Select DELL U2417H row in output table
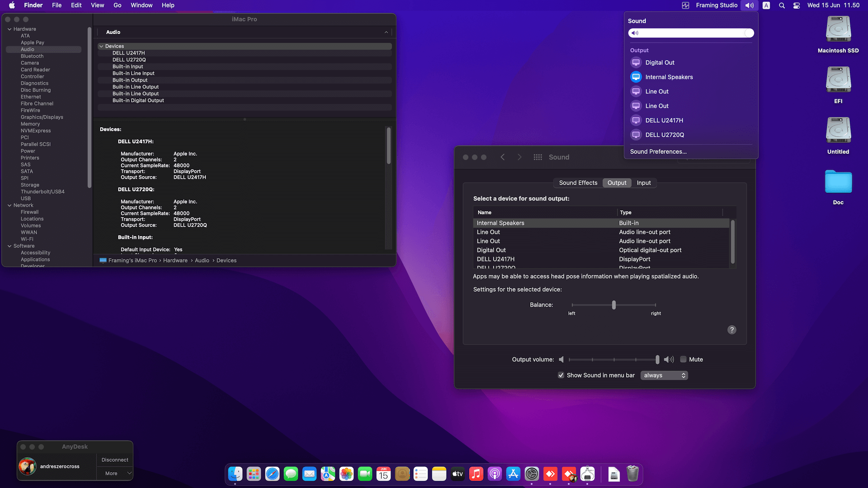868x488 pixels. point(601,259)
